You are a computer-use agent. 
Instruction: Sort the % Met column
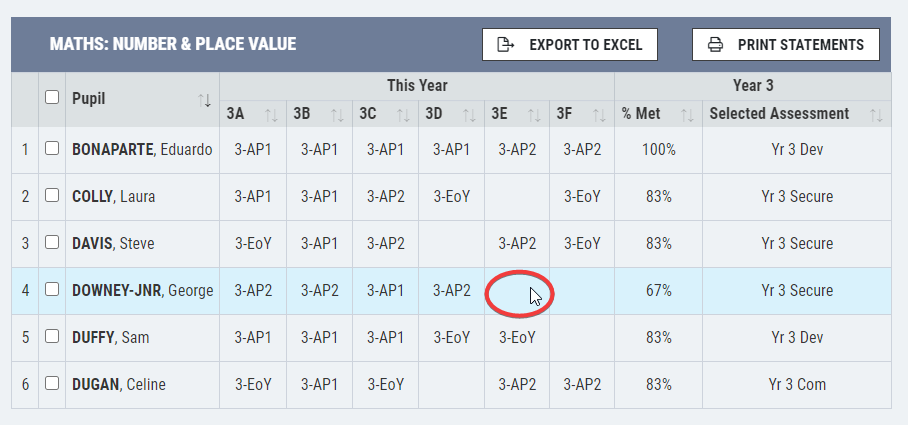[x=687, y=115]
